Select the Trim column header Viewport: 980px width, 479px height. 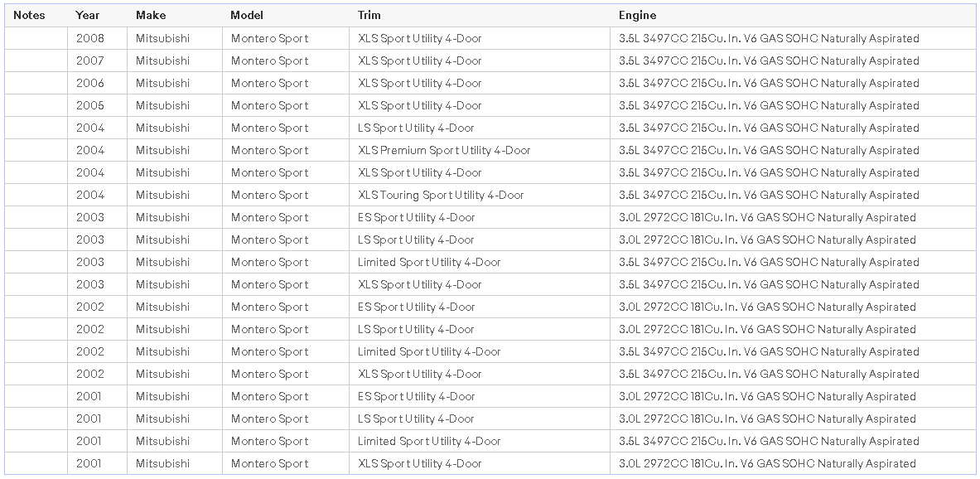[x=369, y=15]
